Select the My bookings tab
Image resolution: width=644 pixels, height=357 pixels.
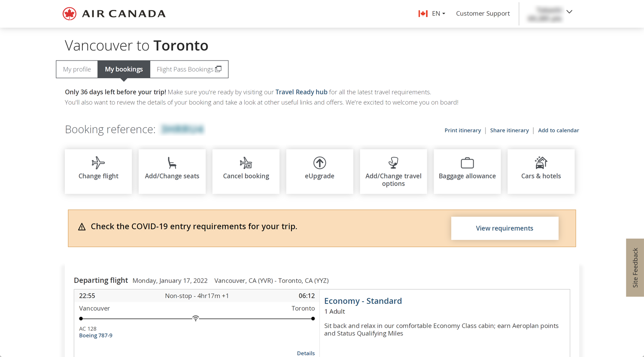click(124, 69)
